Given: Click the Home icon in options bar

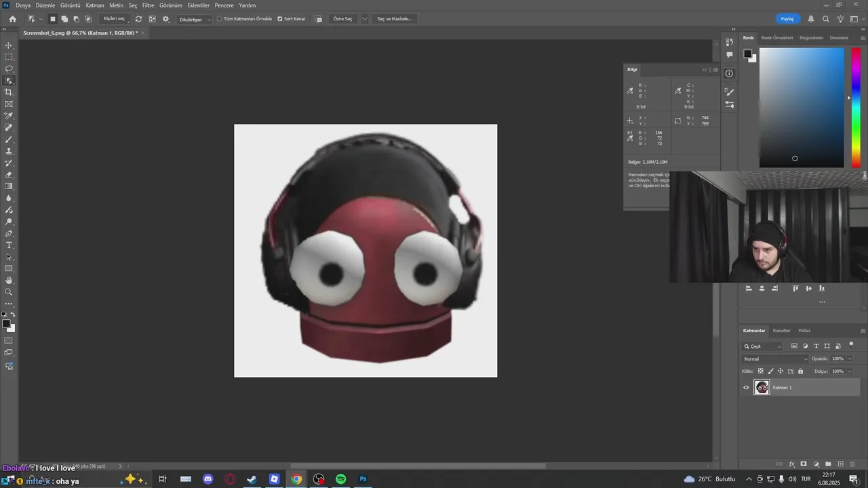Looking at the screenshot, I should point(12,19).
